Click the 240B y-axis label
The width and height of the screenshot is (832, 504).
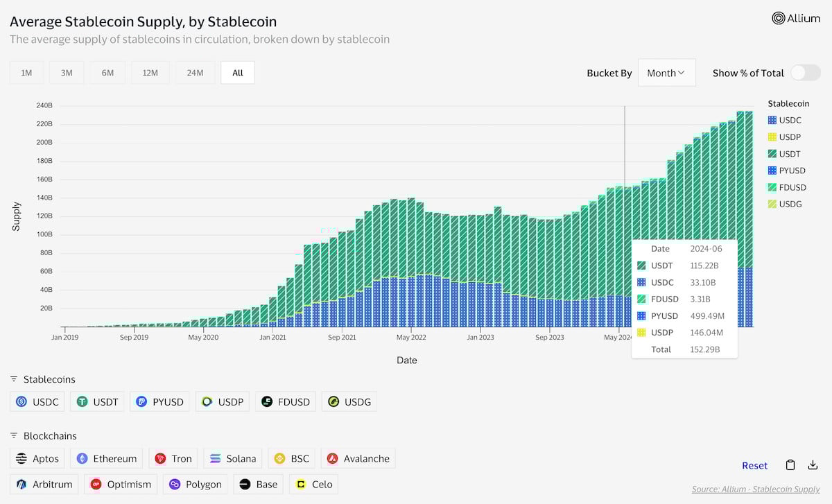click(44, 105)
